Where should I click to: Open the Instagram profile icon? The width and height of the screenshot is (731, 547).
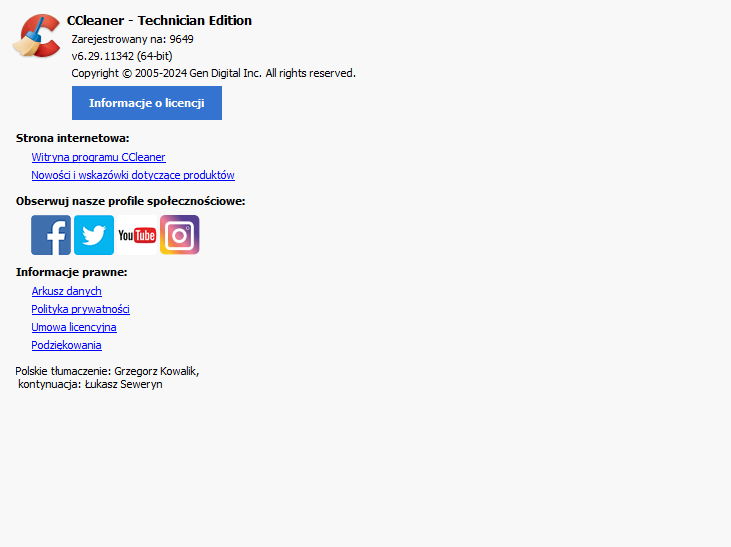click(x=179, y=235)
